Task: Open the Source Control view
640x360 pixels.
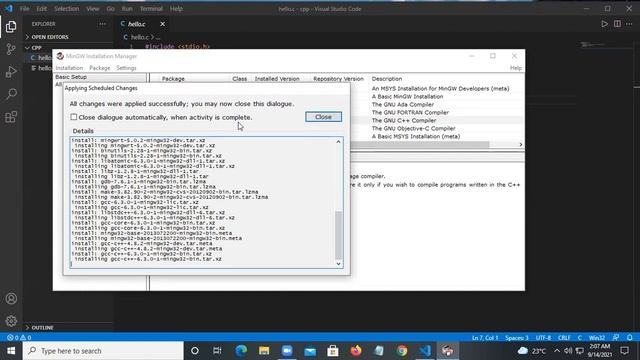Action: coord(11,49)
